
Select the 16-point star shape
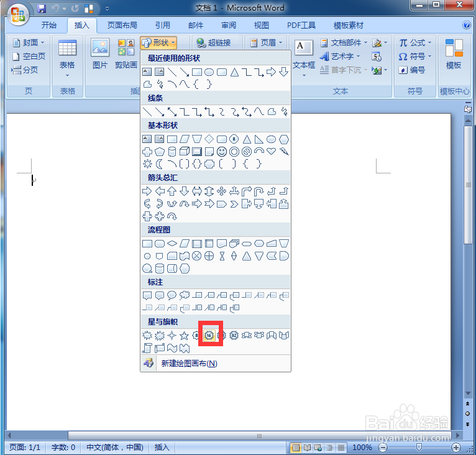click(x=209, y=335)
